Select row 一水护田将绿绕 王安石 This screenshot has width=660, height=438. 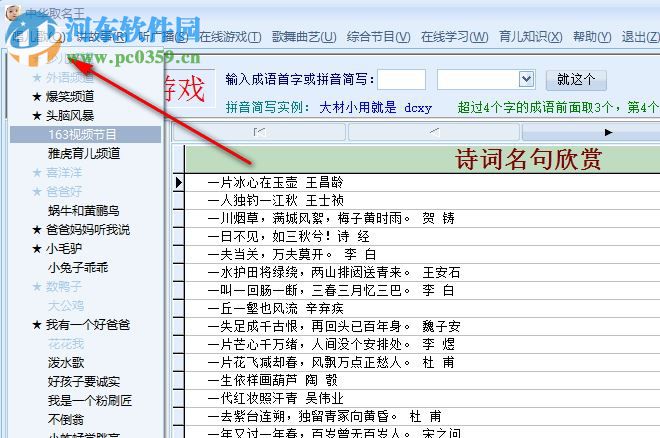point(423,272)
